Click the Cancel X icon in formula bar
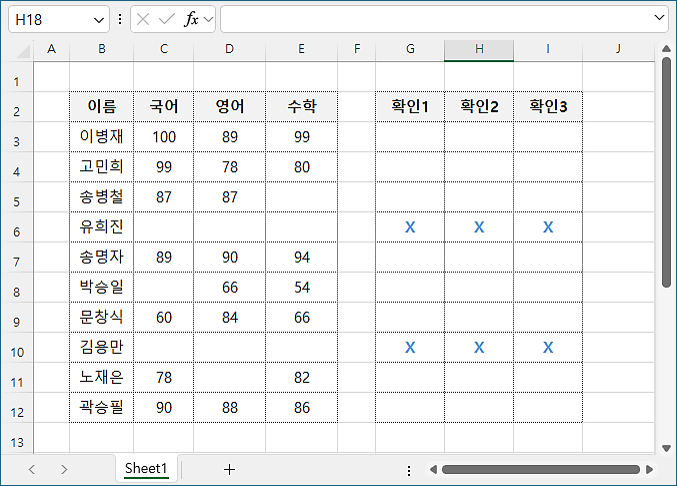 click(x=144, y=19)
